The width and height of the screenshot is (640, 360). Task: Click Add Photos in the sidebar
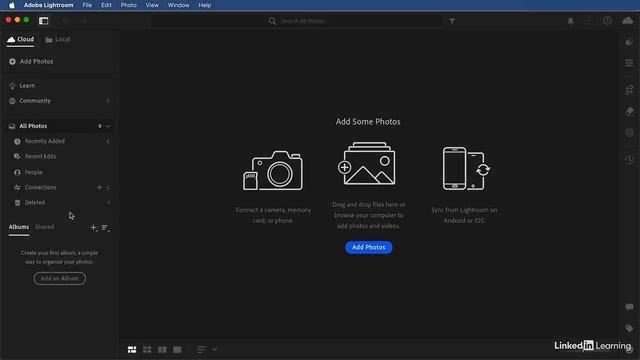click(31, 62)
